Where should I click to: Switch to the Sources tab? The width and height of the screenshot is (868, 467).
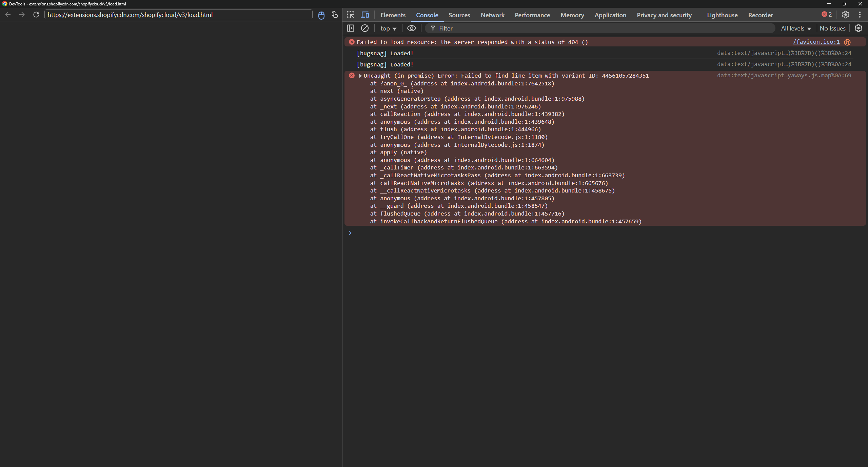click(459, 15)
